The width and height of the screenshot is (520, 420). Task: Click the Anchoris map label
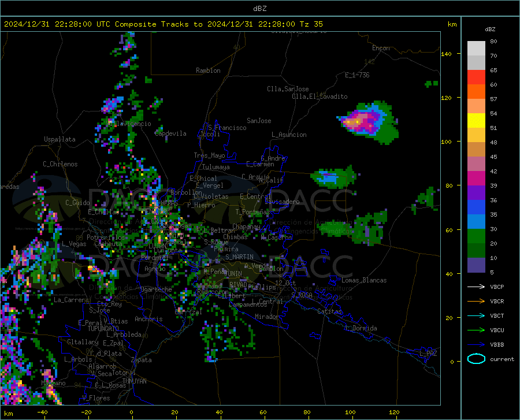click(x=148, y=319)
